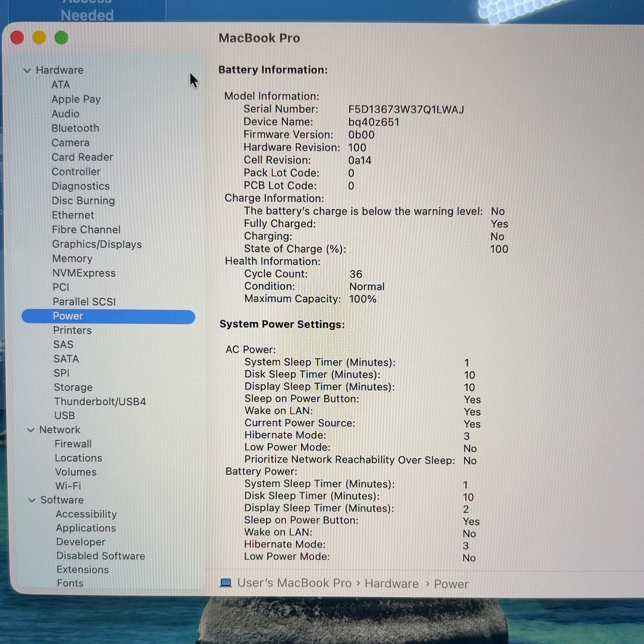Minimize window with the yellow button
The width and height of the screenshot is (644, 644).
(x=39, y=38)
